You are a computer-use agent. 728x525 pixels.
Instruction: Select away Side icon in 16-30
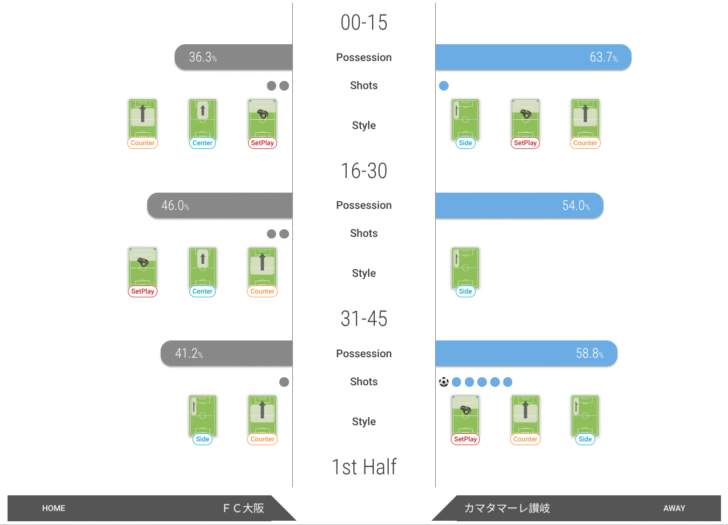pos(465,272)
